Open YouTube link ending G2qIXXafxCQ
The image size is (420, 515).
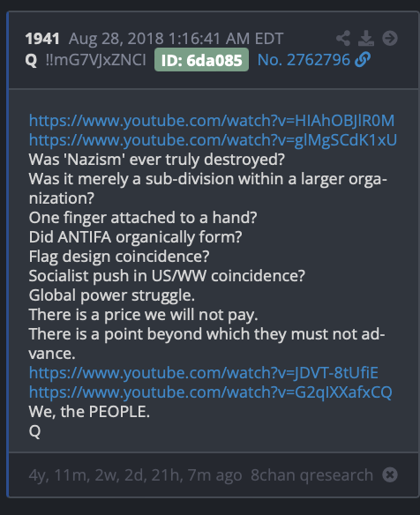[x=211, y=392]
